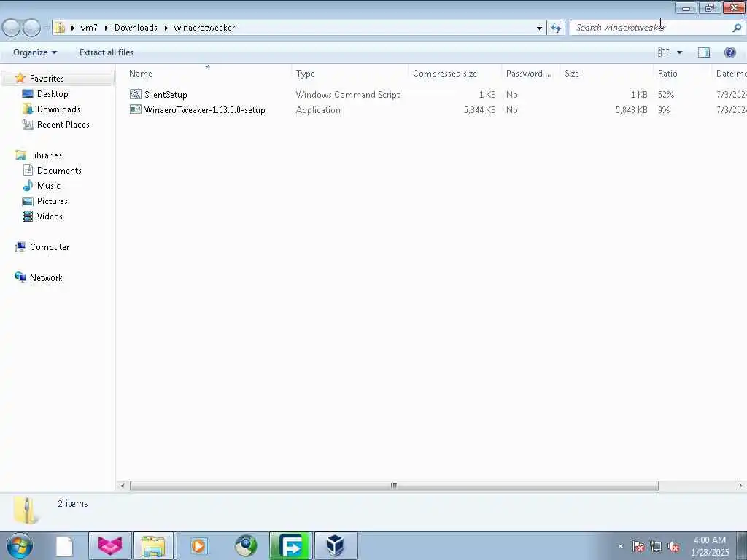
Task: Open the Organize dropdown menu
Action: click(35, 52)
